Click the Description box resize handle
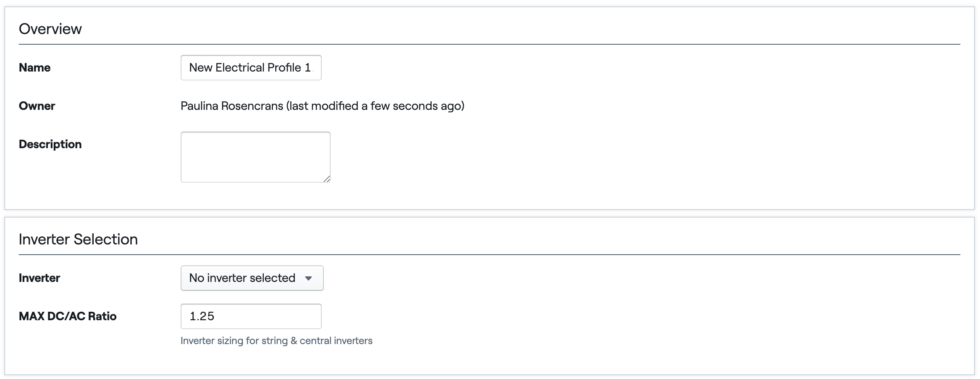Image resolution: width=980 pixels, height=379 pixels. (x=327, y=179)
